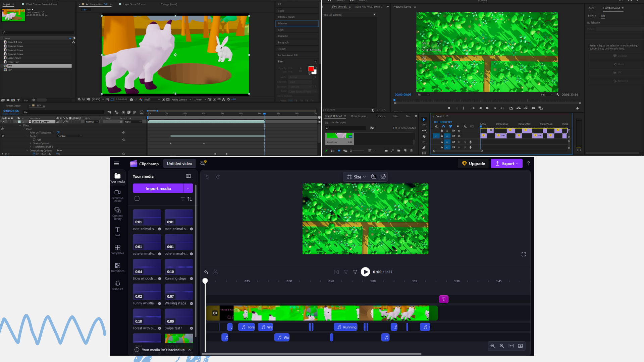The width and height of the screenshot is (644, 362).
Task: Open the Clipchamp Size dropdown
Action: click(x=356, y=177)
